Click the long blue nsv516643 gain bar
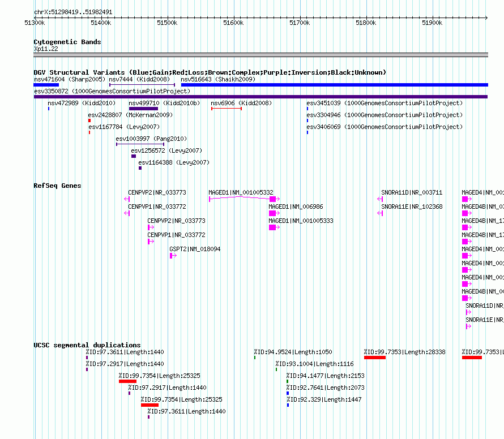The height and width of the screenshot is (439, 504). (335, 85)
